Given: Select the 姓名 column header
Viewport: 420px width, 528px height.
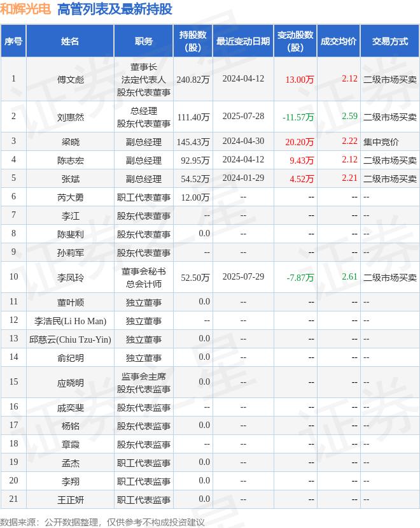Looking at the screenshot, I should tap(70, 41).
